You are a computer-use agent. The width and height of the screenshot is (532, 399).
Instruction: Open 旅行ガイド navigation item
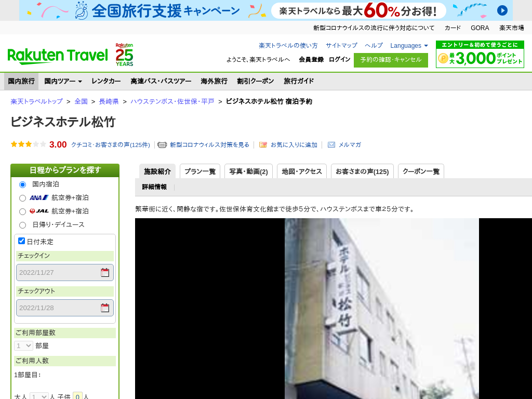pos(299,81)
